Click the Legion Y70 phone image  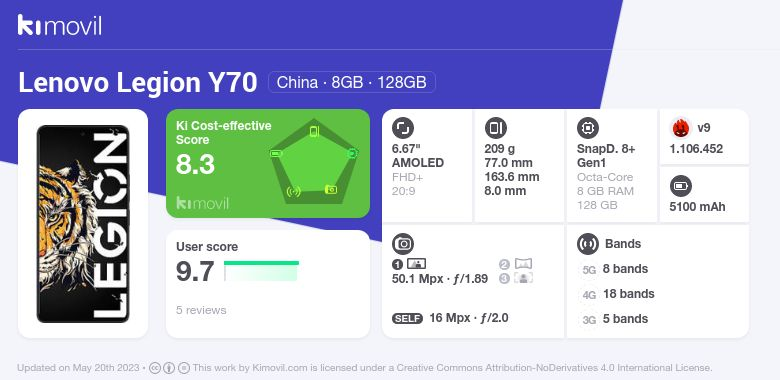[x=83, y=224]
